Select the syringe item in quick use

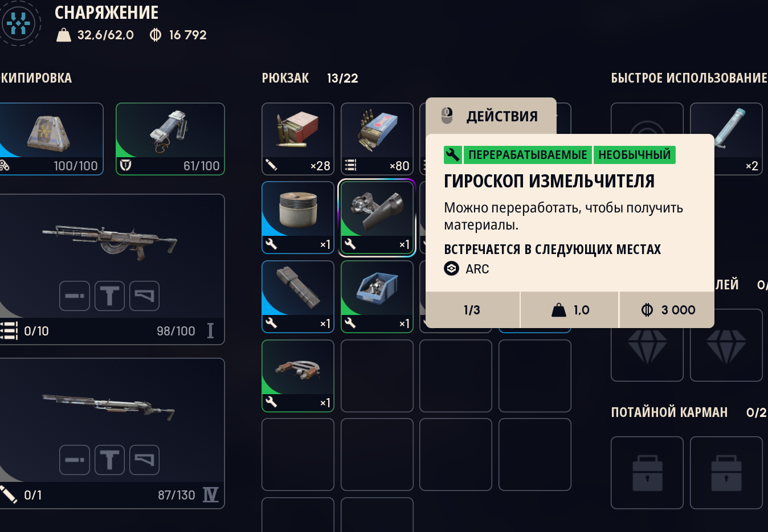coord(726,139)
